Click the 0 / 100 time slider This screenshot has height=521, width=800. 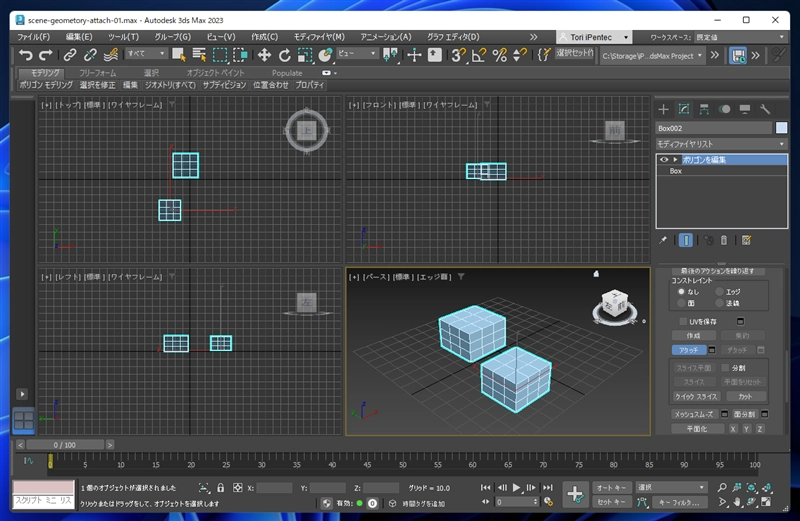pyautogui.click(x=65, y=445)
